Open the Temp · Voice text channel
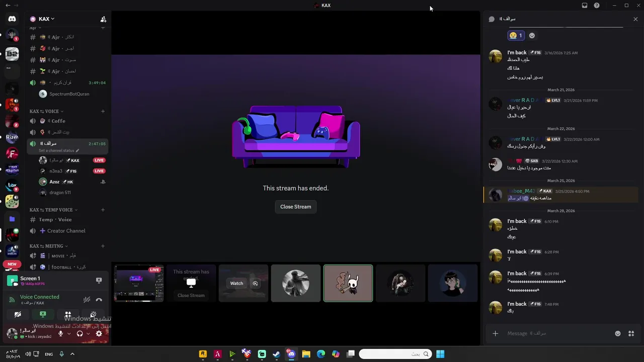 click(x=67, y=220)
